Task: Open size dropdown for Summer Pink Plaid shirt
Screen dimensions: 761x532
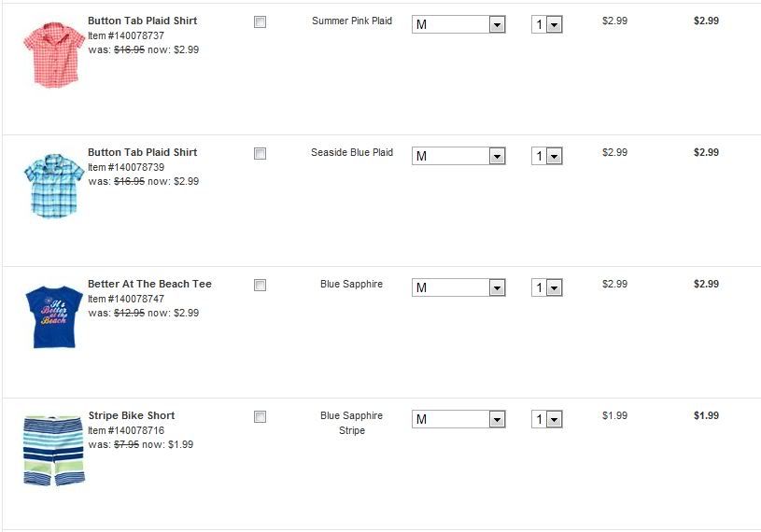Action: click(x=458, y=25)
